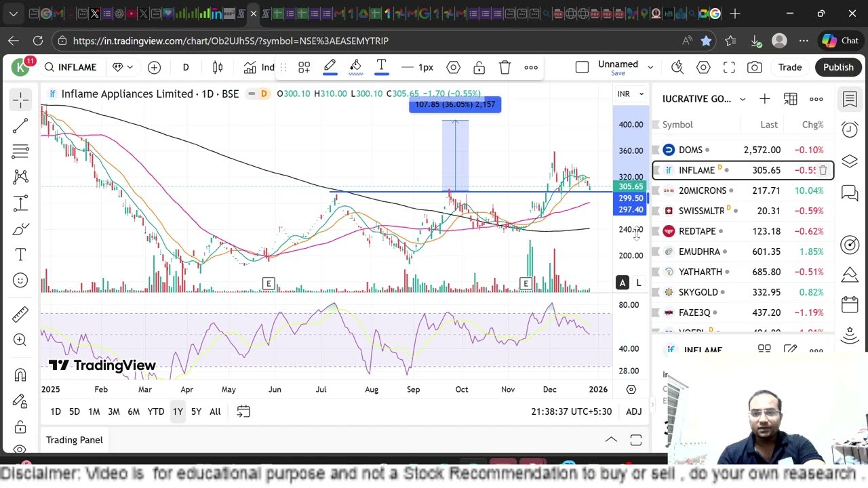Image resolution: width=868 pixels, height=488 pixels.
Task: Take a chart snapshot with camera icon
Action: tap(754, 67)
